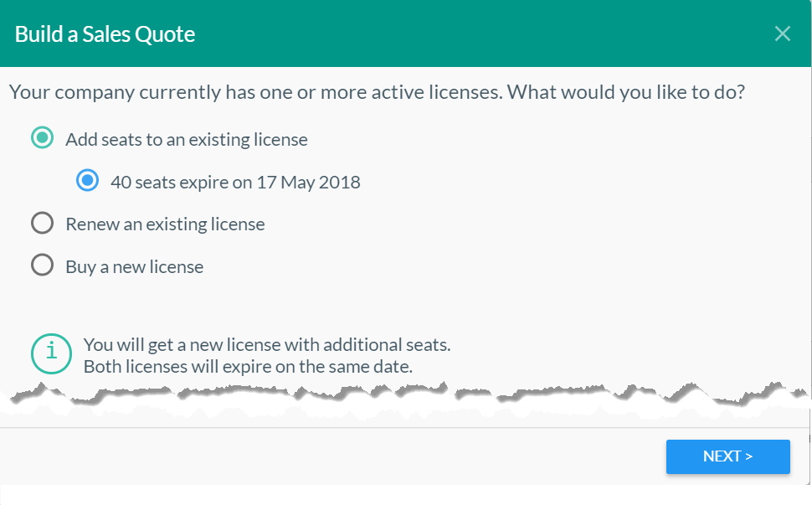Click the 'Build a Sales Quote' title text

[x=105, y=34]
